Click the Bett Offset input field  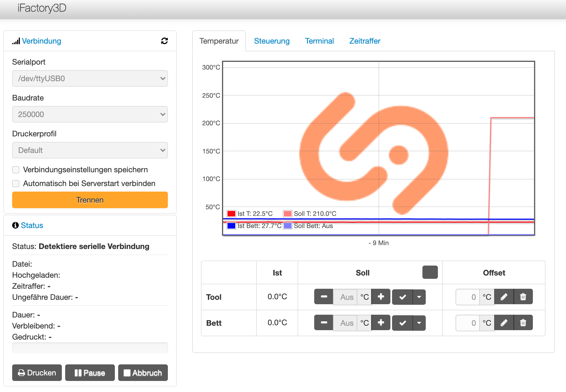468,323
